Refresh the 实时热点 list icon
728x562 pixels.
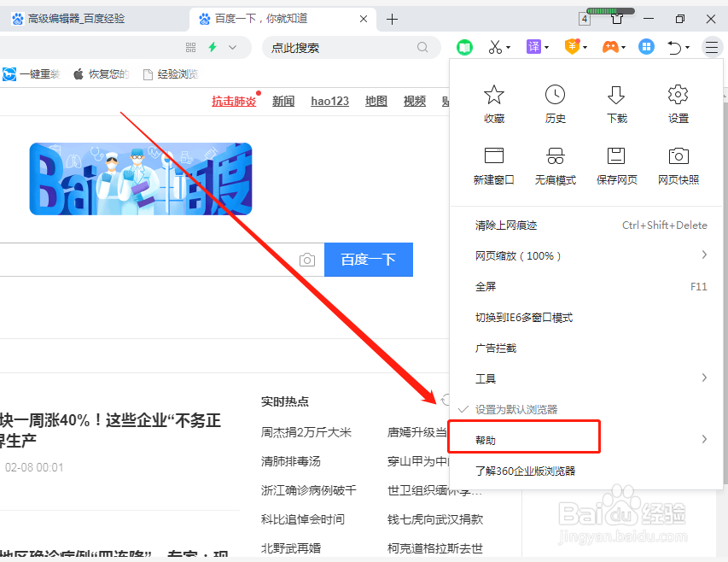pos(445,400)
